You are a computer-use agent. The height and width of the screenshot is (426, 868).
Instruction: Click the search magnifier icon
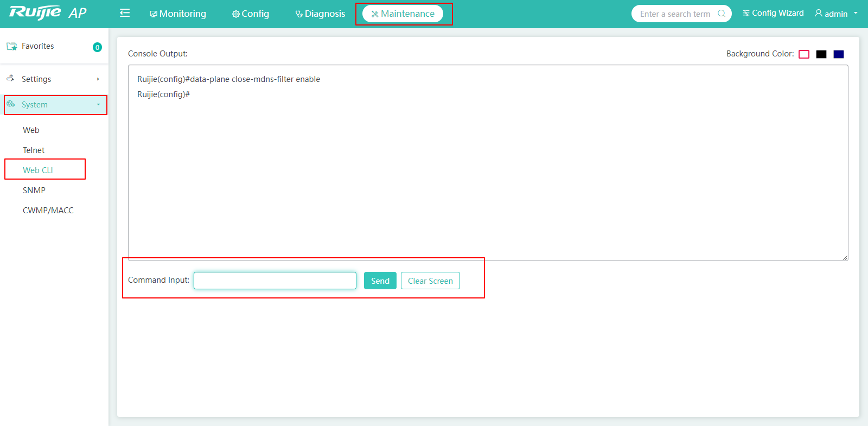[x=722, y=14]
